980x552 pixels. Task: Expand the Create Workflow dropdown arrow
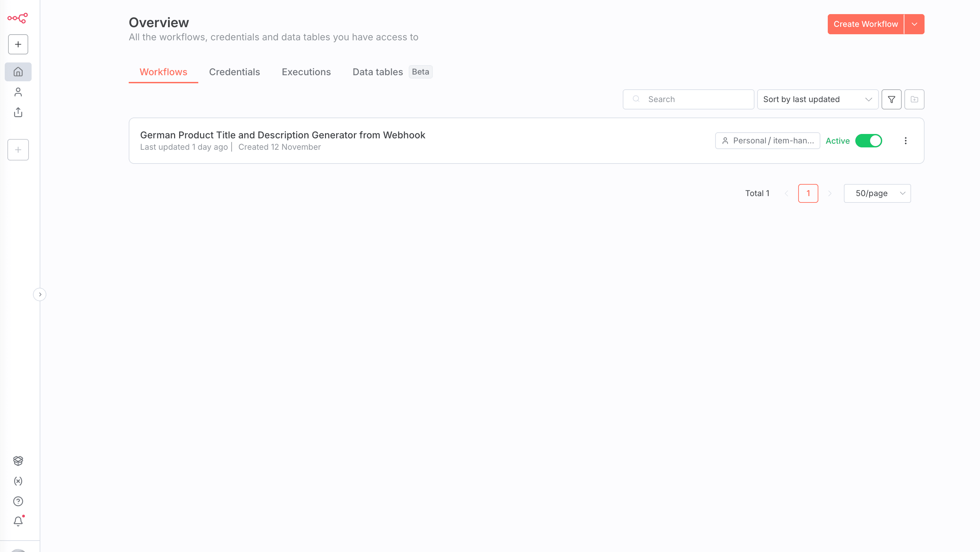coord(914,24)
